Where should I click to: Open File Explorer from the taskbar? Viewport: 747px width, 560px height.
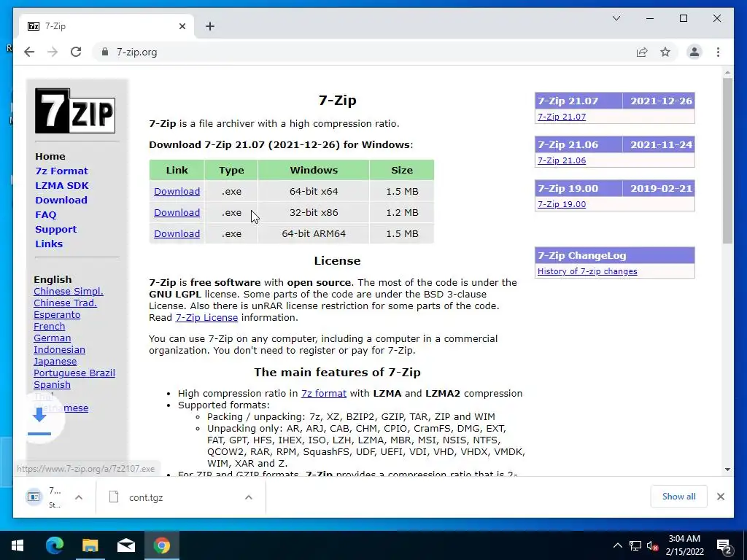click(x=90, y=545)
